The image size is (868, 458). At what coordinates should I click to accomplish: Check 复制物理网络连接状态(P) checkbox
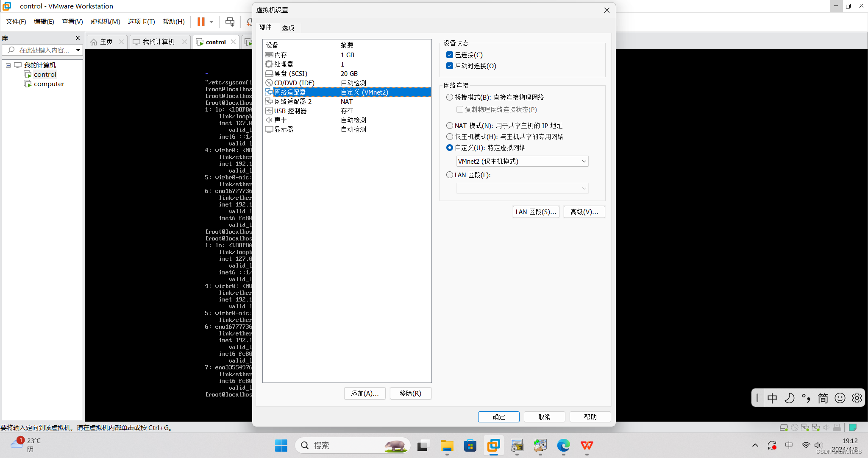click(460, 109)
